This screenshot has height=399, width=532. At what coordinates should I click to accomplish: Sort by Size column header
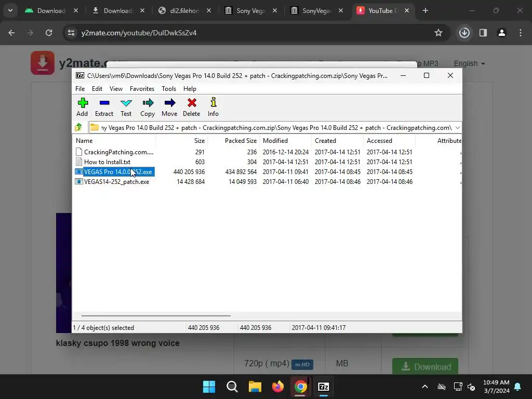pos(182,140)
